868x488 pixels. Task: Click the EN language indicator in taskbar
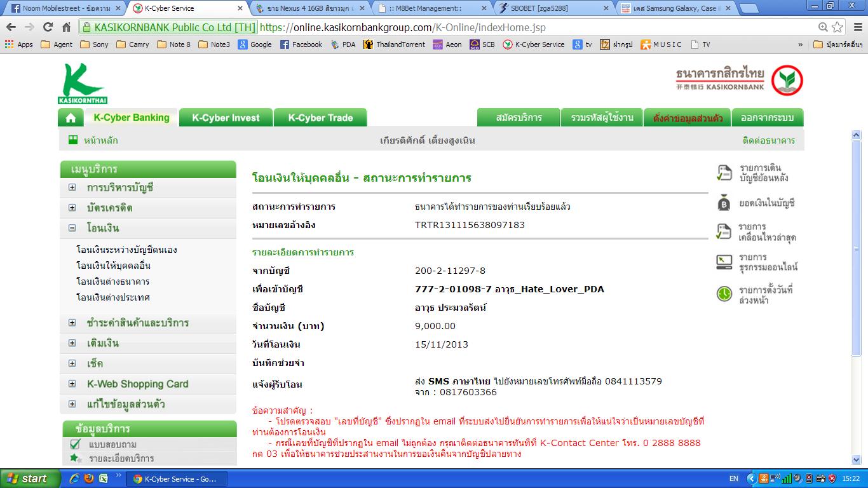pyautogui.click(x=734, y=479)
